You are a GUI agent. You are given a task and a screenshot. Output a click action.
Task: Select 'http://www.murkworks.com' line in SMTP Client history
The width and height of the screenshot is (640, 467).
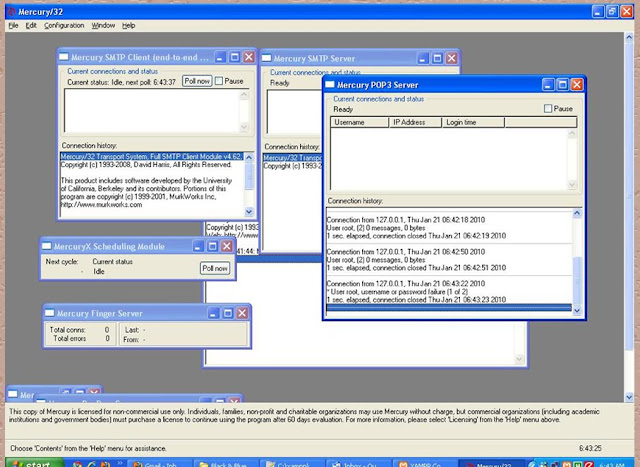coord(101,205)
